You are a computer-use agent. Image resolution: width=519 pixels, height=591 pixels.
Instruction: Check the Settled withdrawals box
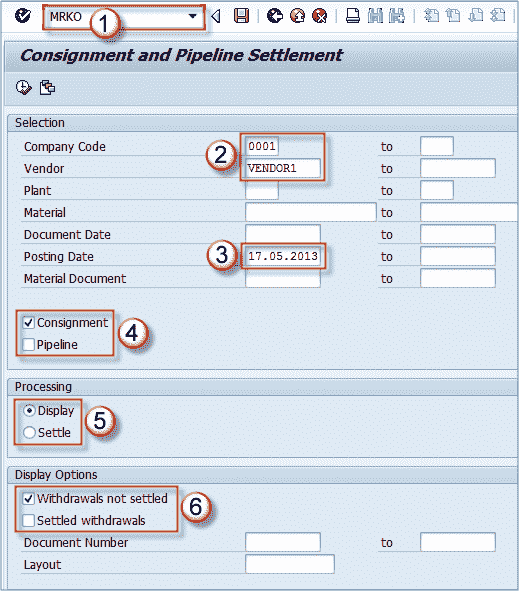point(29,521)
